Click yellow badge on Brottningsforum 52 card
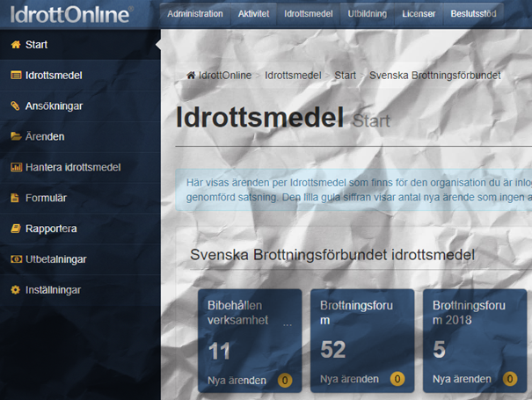This screenshot has width=532, height=400. (397, 379)
